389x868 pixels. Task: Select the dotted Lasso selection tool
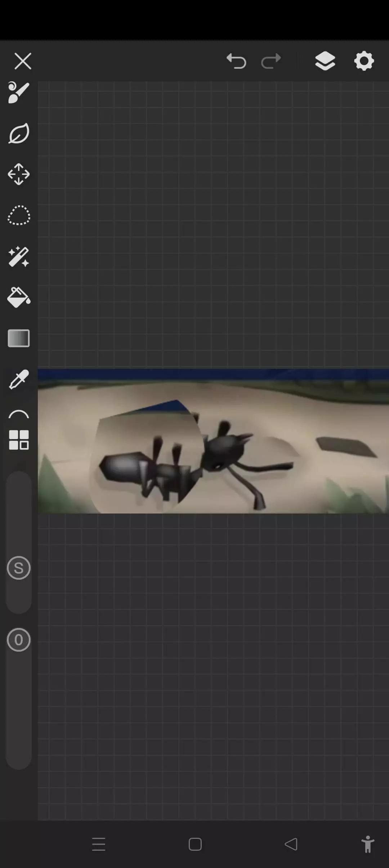click(x=19, y=215)
